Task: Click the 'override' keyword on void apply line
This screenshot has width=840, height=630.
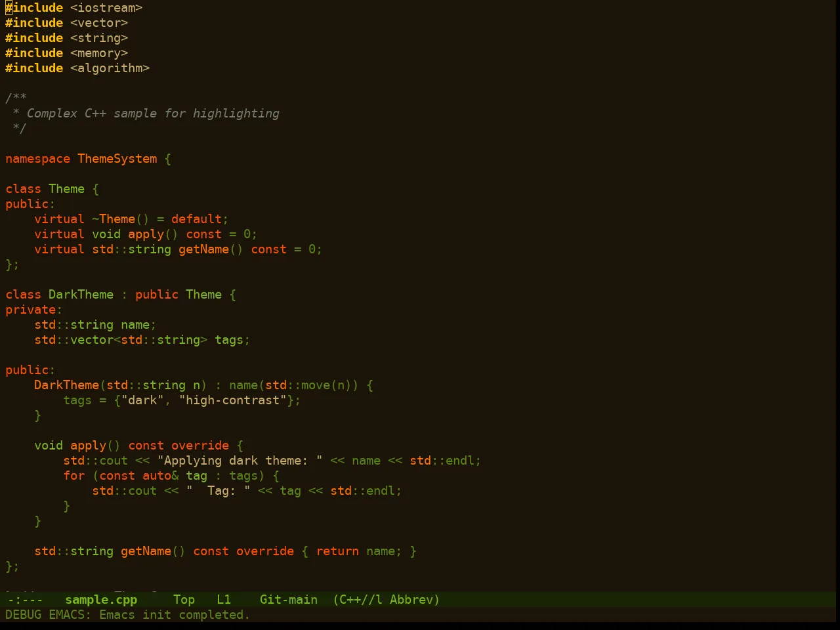Action: coord(200,446)
